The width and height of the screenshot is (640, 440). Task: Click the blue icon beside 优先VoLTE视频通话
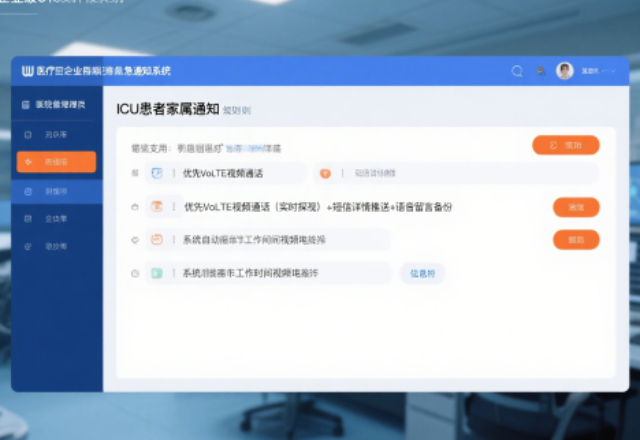[x=157, y=173]
